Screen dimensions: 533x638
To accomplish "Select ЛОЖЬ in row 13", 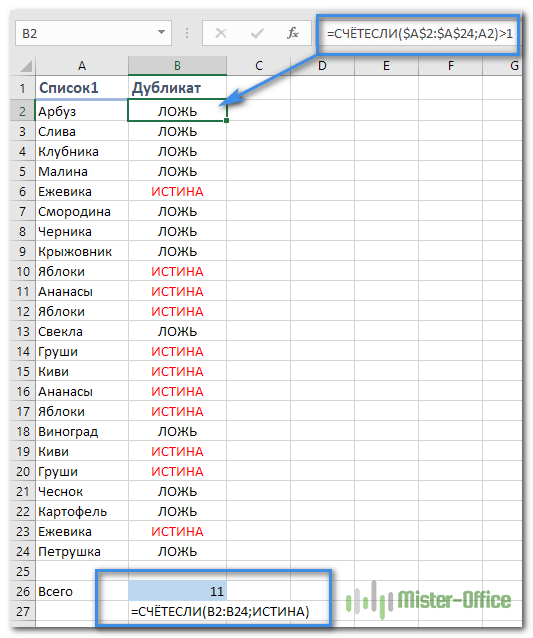I will coord(177,331).
